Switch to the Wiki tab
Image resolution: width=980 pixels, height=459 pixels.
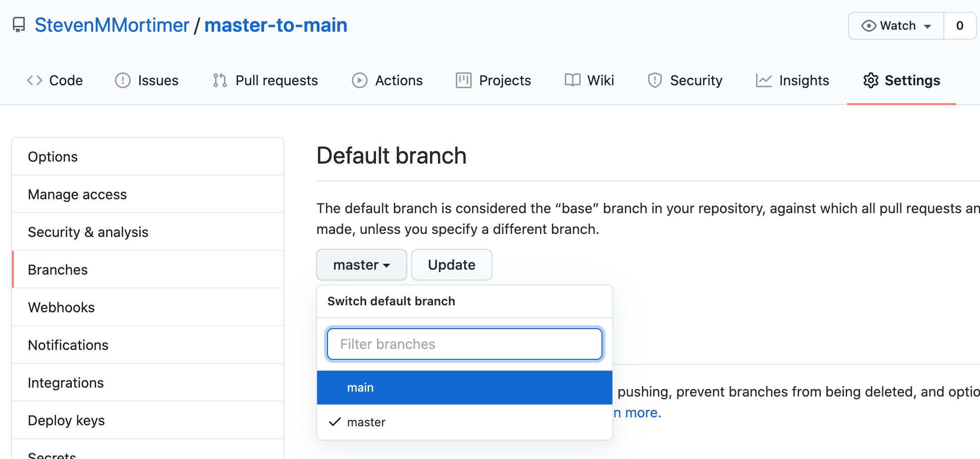pos(589,80)
